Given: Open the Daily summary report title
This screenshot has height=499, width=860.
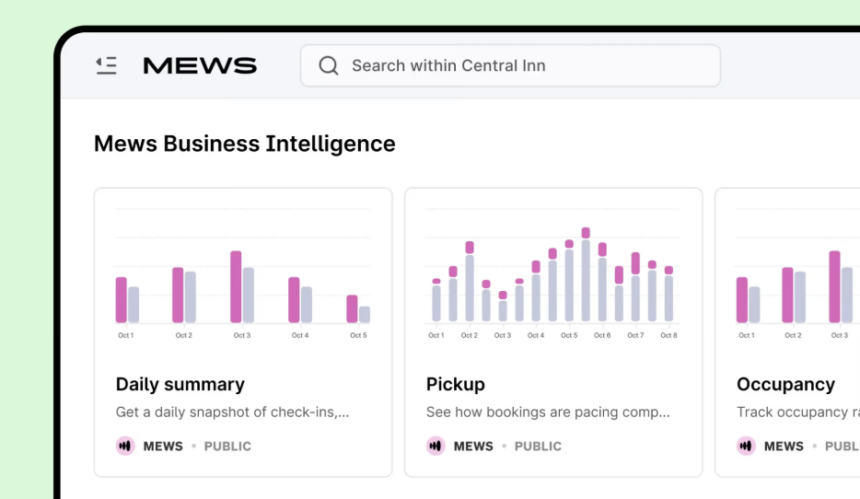Looking at the screenshot, I should [x=180, y=384].
